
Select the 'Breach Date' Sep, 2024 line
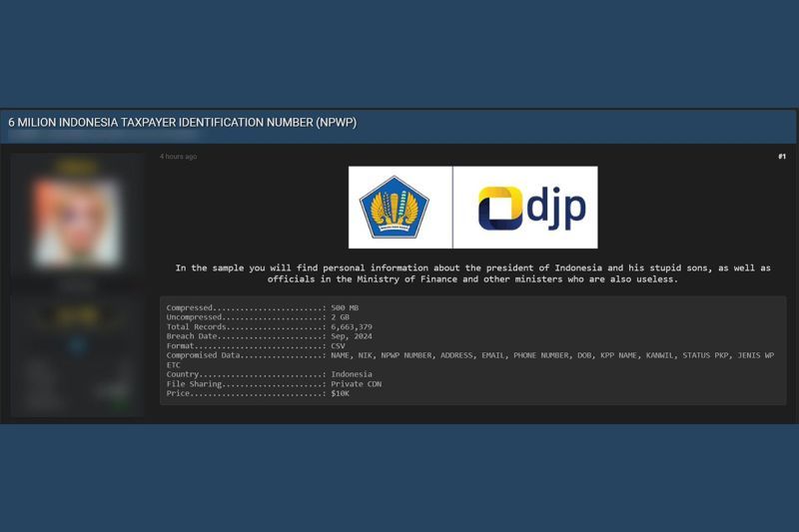[269, 336]
